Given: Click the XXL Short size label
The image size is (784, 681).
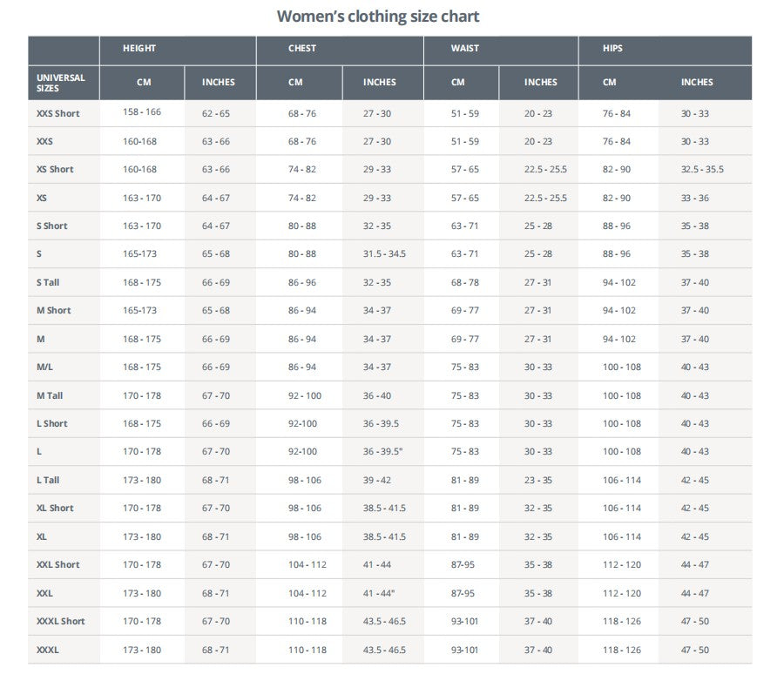Looking at the screenshot, I should [x=57, y=564].
